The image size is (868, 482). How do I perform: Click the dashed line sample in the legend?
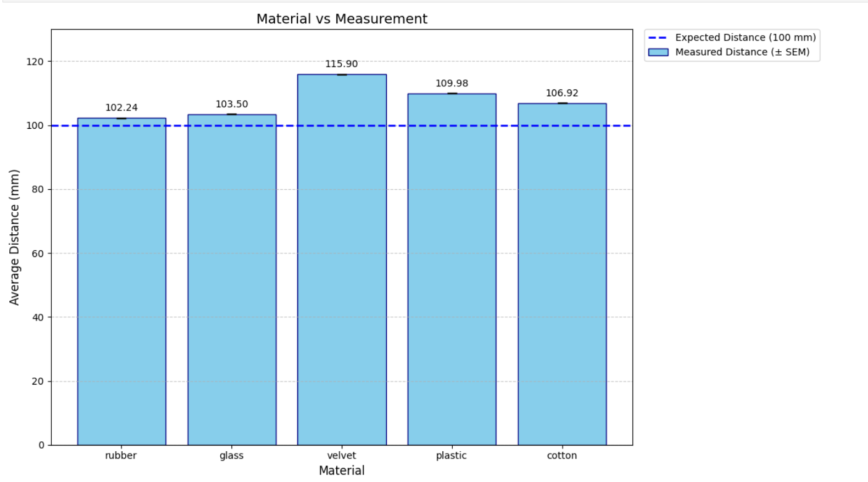tap(658, 38)
